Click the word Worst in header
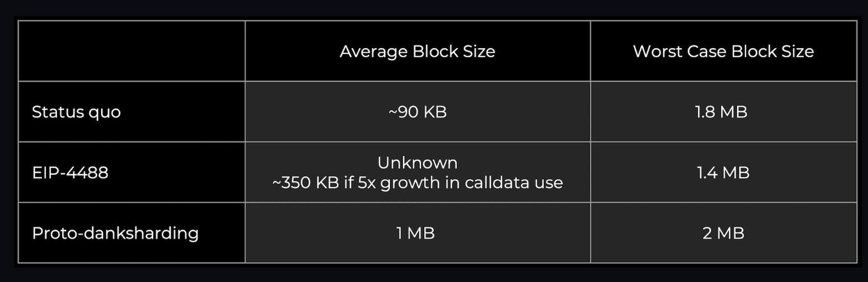Image resolution: width=868 pixels, height=282 pixels. tap(657, 51)
